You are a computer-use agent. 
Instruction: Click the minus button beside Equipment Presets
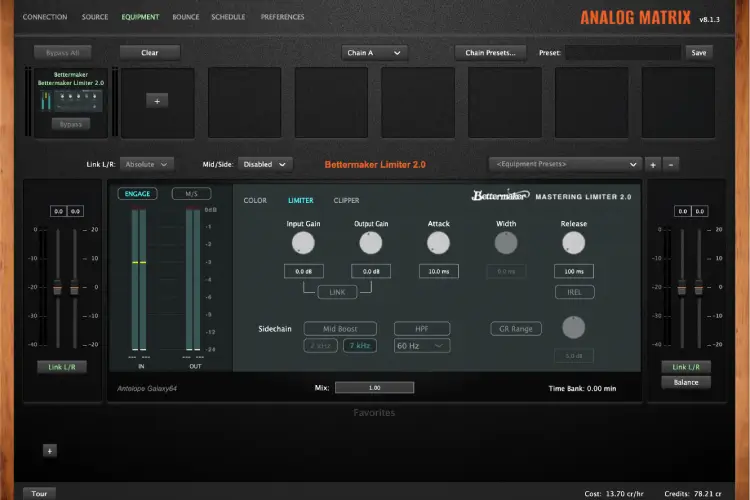[671, 164]
